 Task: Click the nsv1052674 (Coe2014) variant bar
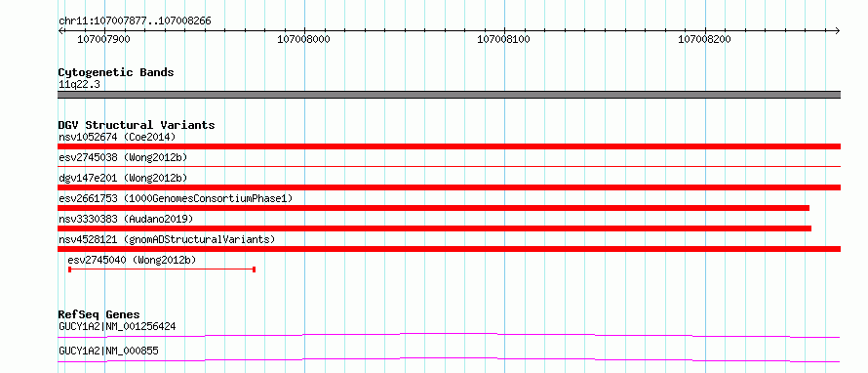pyautogui.click(x=449, y=146)
